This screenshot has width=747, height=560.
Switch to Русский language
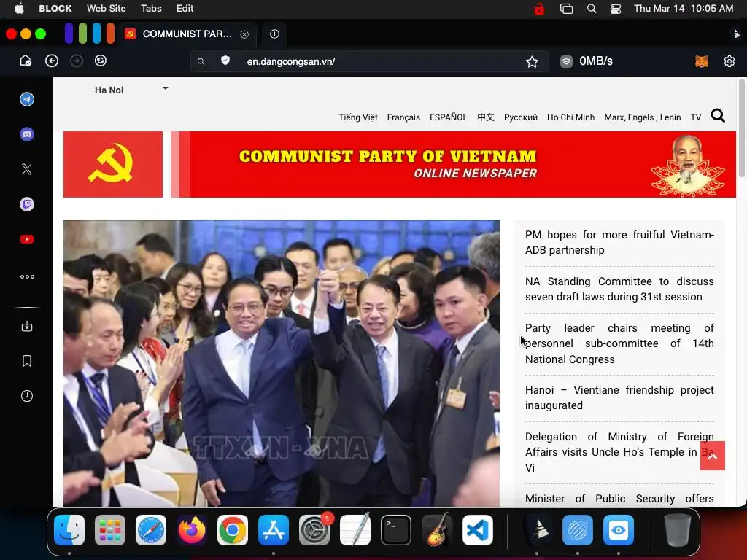(x=521, y=117)
